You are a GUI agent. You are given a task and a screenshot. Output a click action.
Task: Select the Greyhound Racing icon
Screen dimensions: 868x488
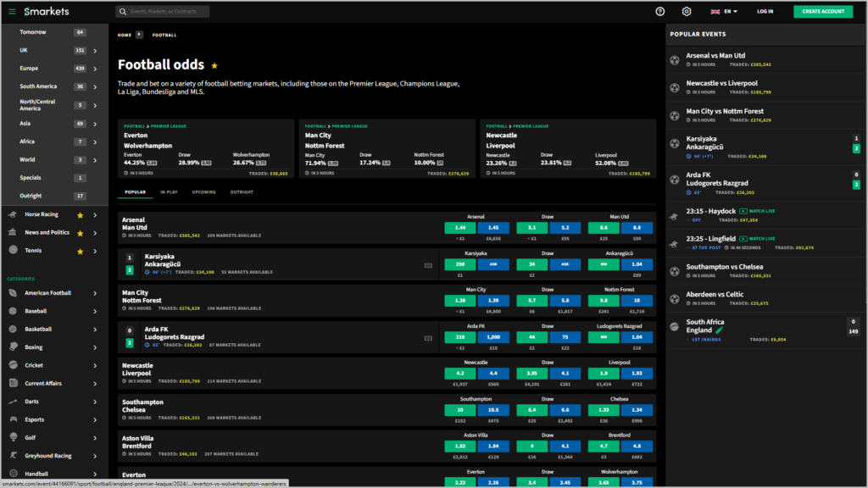(x=14, y=455)
